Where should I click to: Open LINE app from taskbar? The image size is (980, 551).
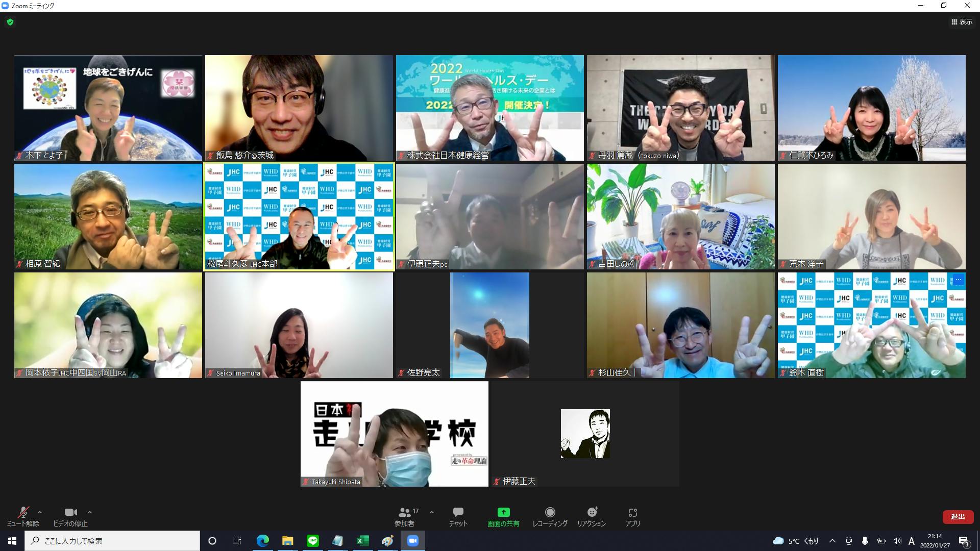[313, 541]
